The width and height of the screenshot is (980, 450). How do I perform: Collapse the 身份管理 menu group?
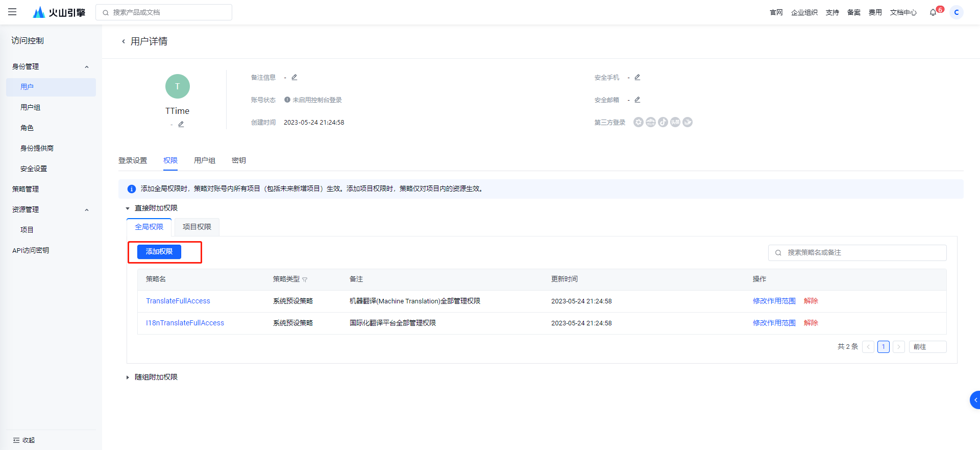pos(87,67)
